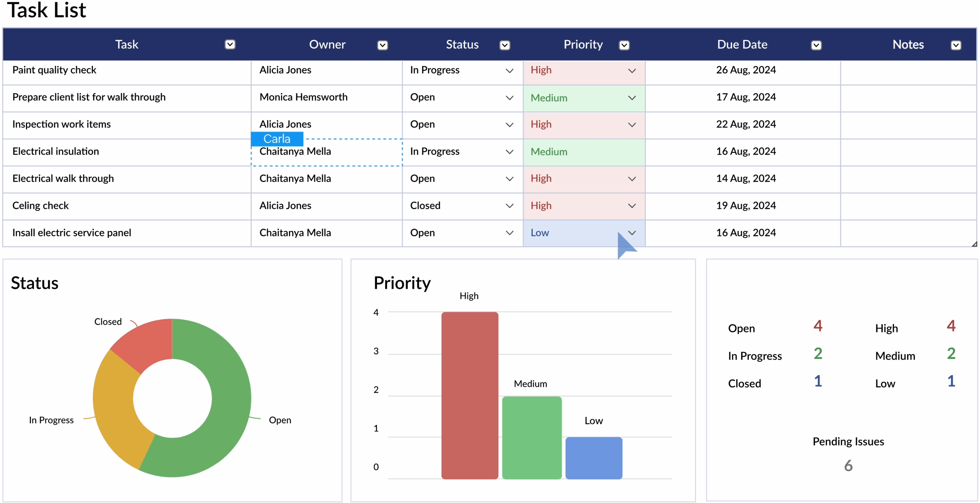Select the Prepare client list task cell
The height and width of the screenshot is (503, 980).
point(127,98)
